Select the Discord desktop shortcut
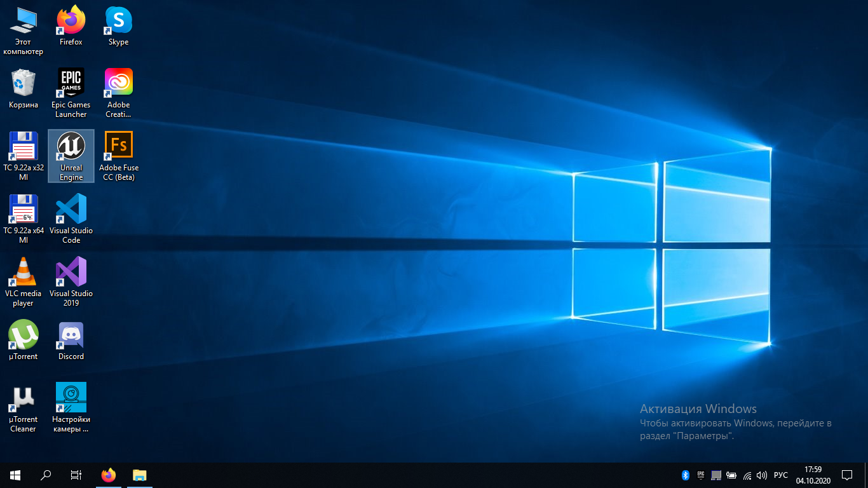 pos(71,341)
